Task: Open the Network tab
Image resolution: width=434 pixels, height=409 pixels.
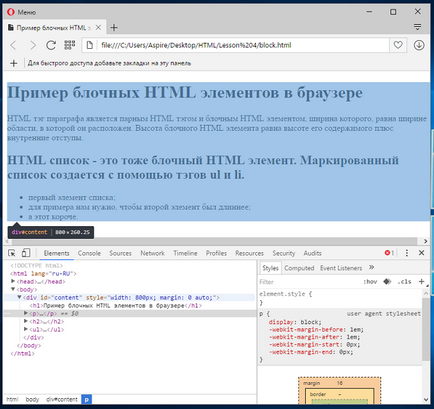Action: point(152,253)
